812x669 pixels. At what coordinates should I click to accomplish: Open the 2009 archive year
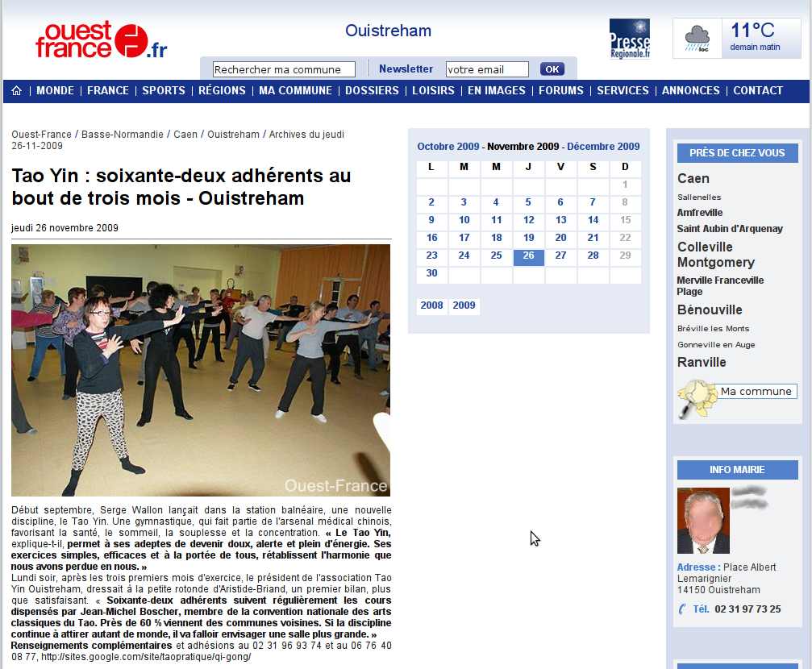(x=464, y=305)
